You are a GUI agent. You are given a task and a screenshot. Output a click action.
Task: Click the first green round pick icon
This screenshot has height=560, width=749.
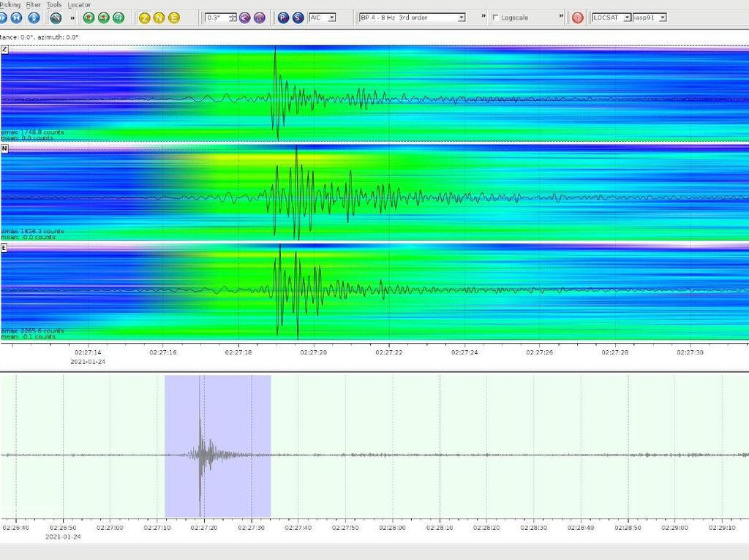coord(89,18)
